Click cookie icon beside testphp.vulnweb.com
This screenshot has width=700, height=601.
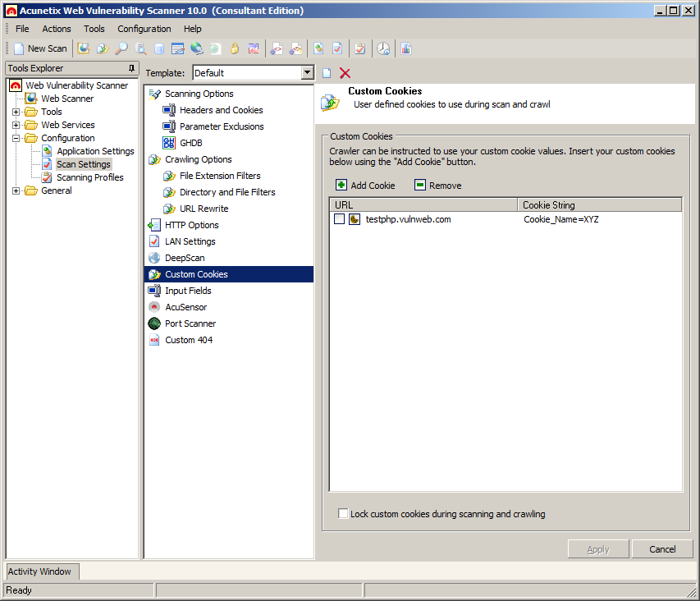[x=355, y=219]
